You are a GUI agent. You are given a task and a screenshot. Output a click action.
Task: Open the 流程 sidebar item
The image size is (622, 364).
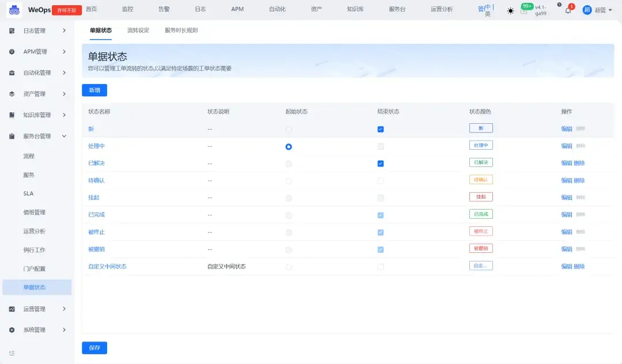point(29,156)
